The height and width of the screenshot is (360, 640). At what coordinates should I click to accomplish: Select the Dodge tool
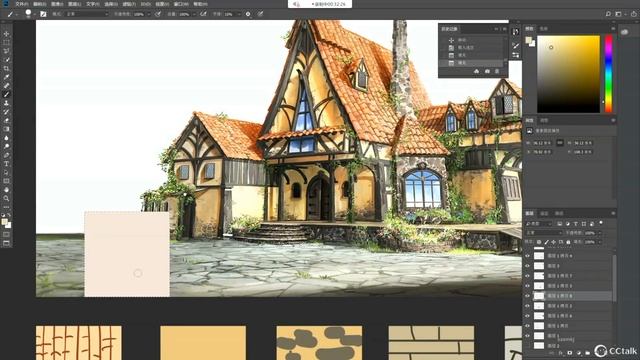point(6,146)
